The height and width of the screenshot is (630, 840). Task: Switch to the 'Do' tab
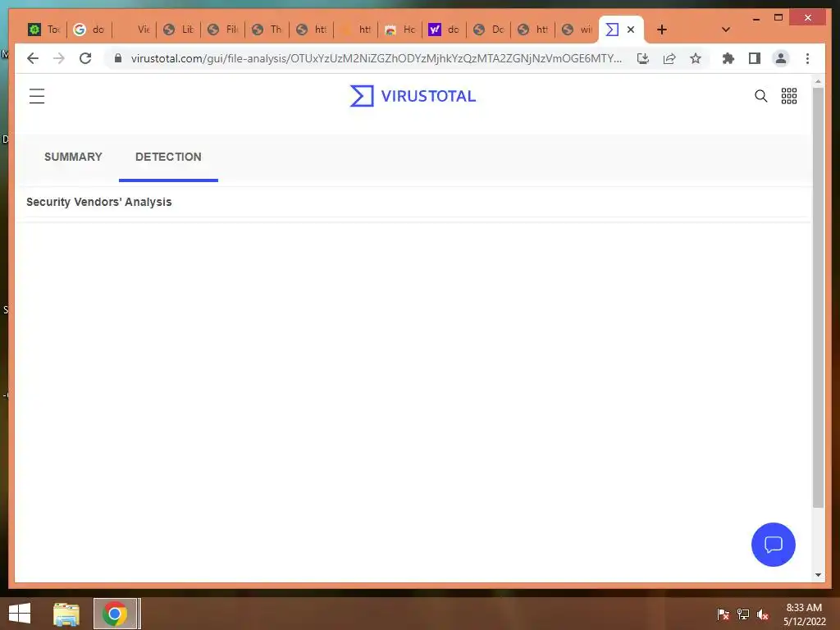(x=489, y=30)
